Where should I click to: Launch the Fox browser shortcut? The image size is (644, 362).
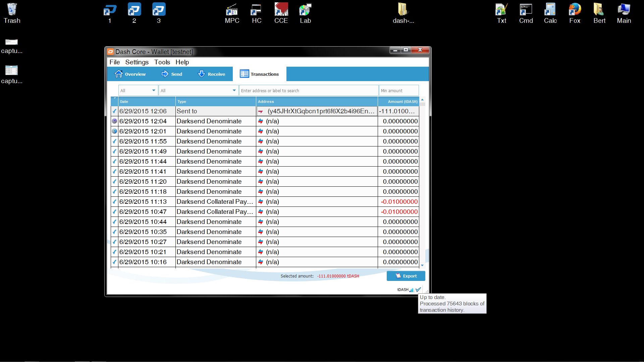(575, 13)
